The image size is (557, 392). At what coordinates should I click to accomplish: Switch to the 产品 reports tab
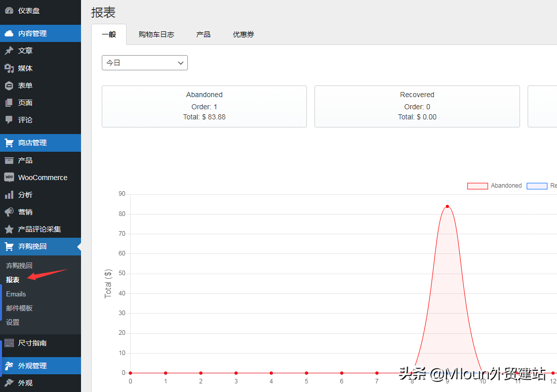tap(203, 34)
